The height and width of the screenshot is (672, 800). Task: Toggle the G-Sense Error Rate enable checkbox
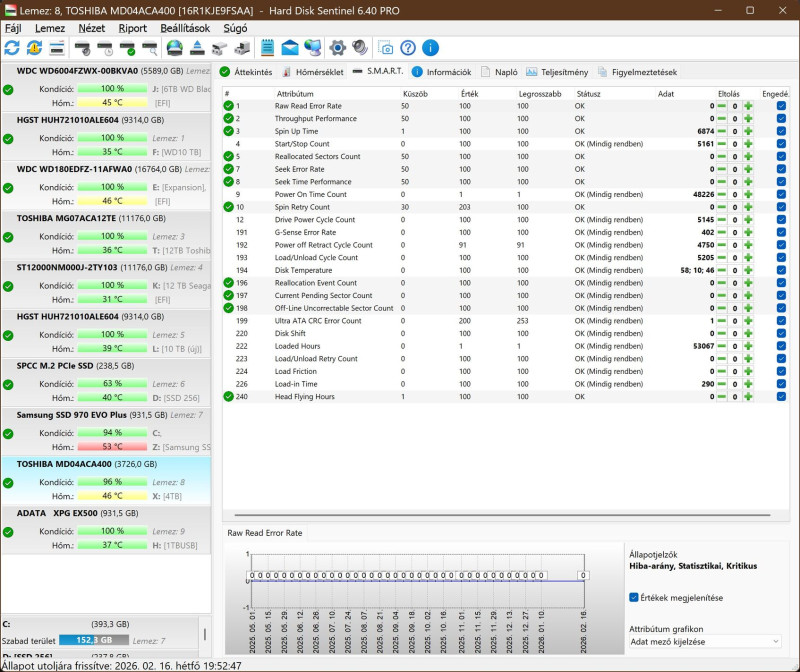[781, 232]
